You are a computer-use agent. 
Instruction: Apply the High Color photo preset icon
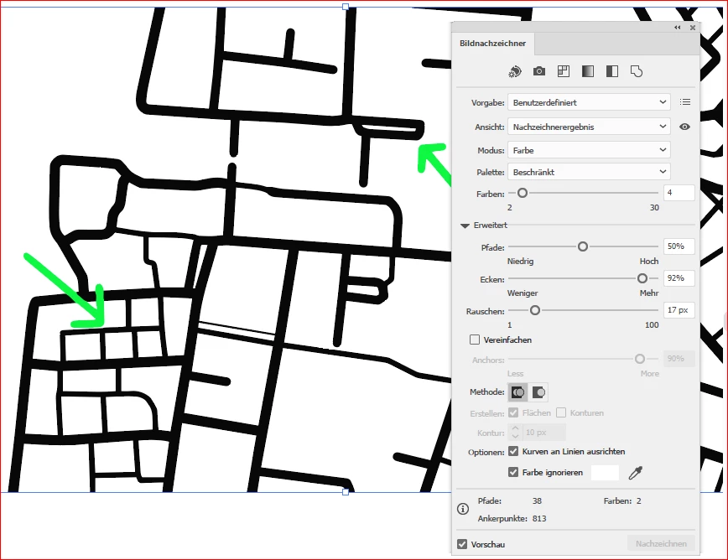point(539,71)
